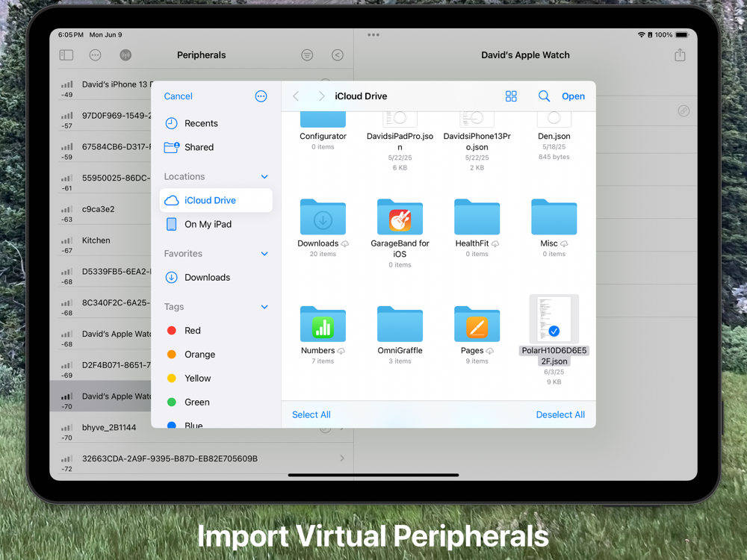
Task: Open the three-dot multitasking control at top
Action: pyautogui.click(x=373, y=35)
